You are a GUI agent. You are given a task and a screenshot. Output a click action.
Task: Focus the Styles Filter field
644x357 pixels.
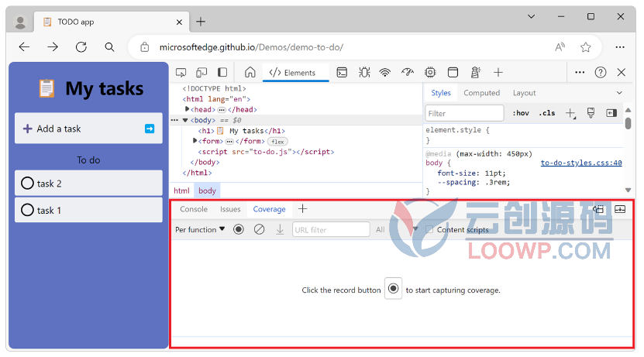point(464,113)
